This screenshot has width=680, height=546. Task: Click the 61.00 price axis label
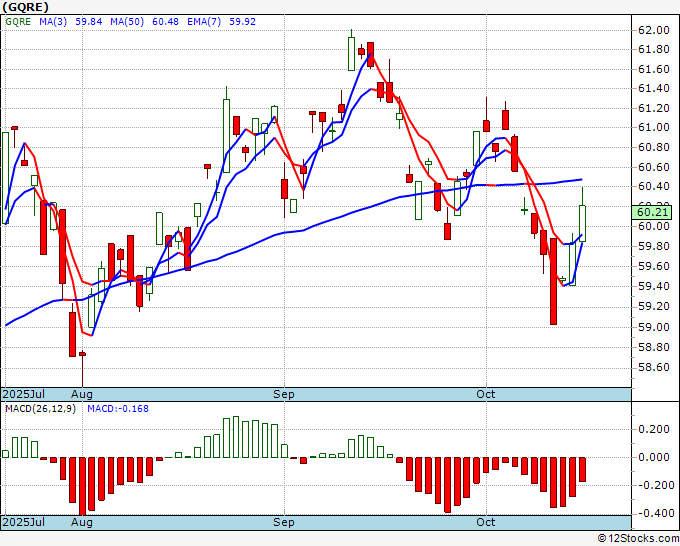tap(654, 128)
